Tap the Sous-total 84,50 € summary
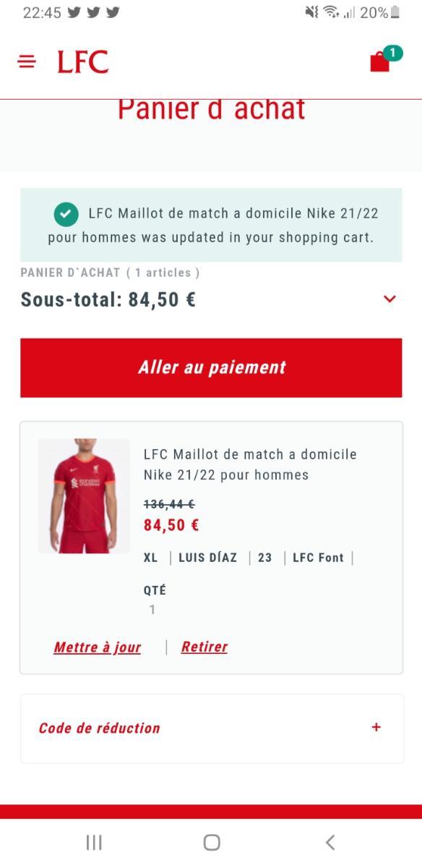Image resolution: width=422 pixels, height=868 pixels. [x=108, y=299]
